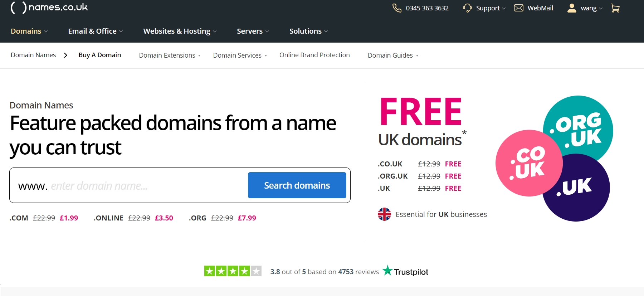Open the wang account dropdown
This screenshot has height=296, width=644.
(592, 8)
